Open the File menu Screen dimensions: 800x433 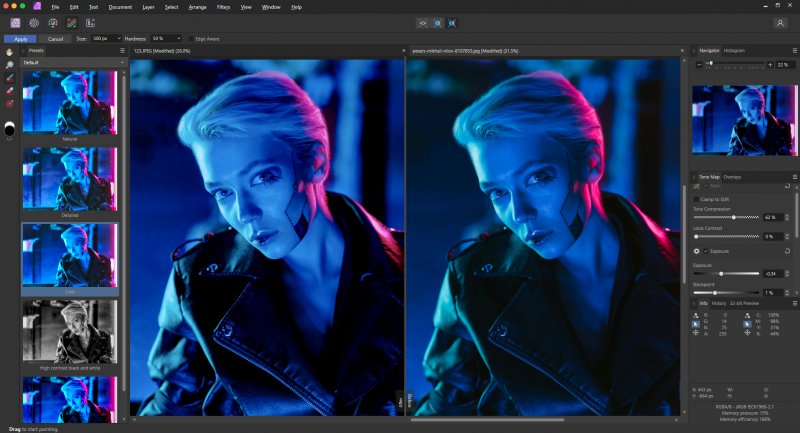point(55,7)
